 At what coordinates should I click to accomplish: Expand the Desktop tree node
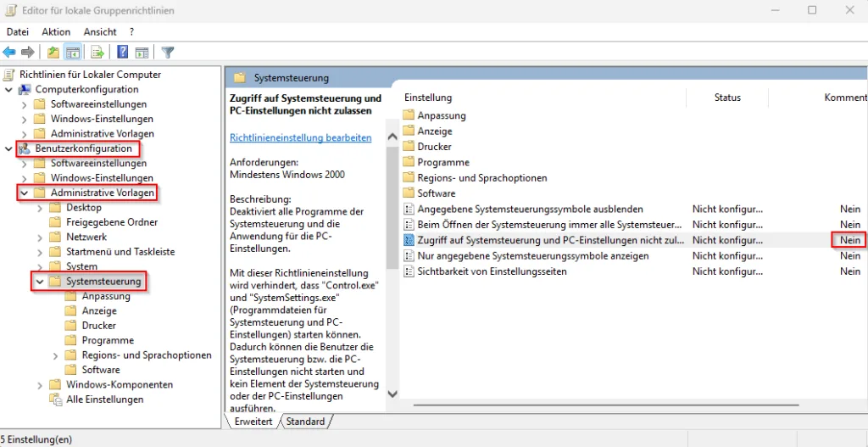coord(40,208)
